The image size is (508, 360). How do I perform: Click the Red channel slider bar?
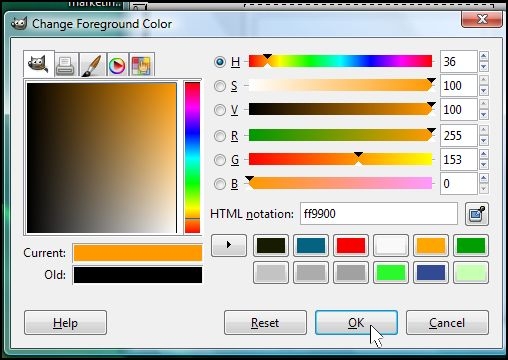point(340,135)
